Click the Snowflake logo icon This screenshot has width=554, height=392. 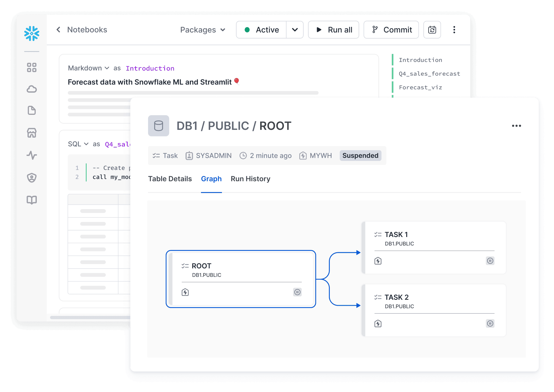click(x=32, y=33)
